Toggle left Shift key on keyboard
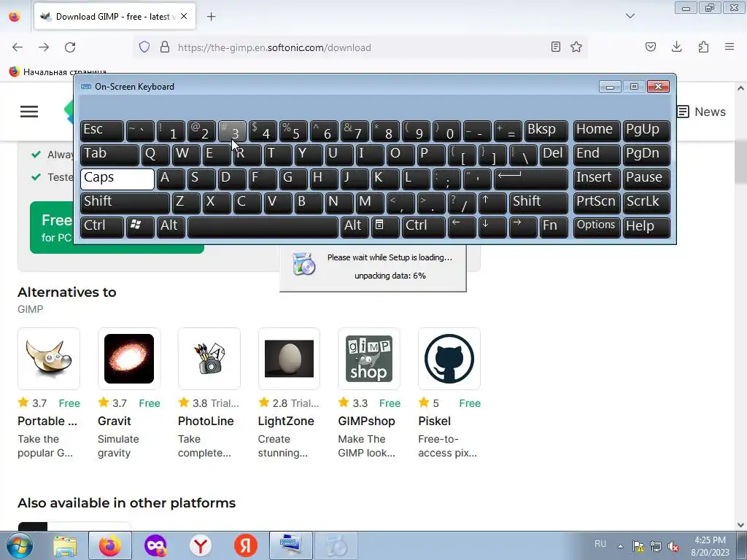Screen dimensions: 747x560 (125, 203)
